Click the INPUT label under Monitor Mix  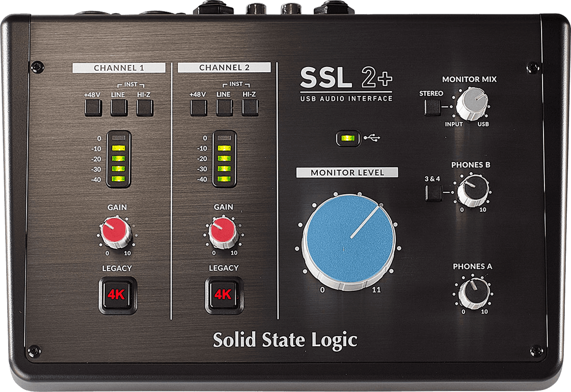[x=454, y=124]
